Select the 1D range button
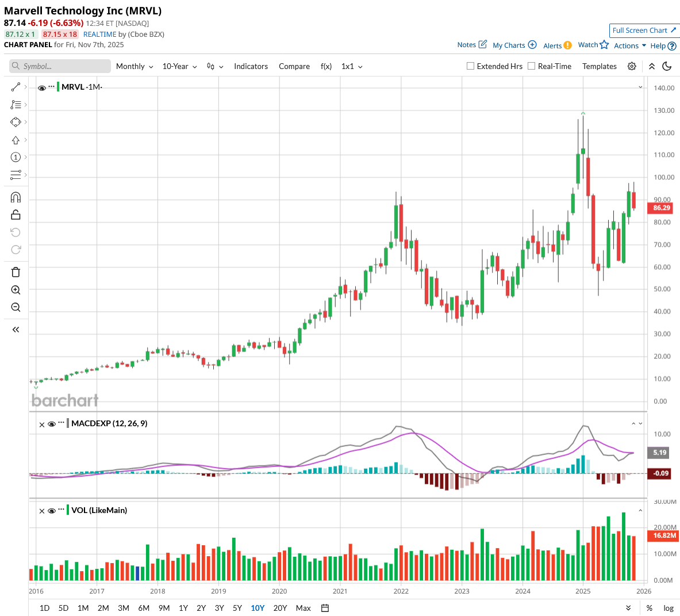680x616 pixels. click(44, 608)
